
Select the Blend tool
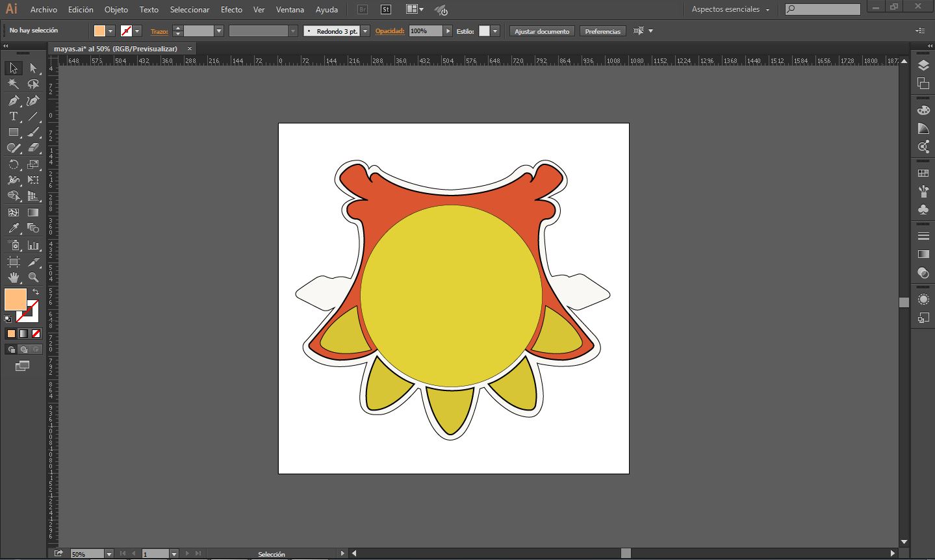click(x=33, y=228)
